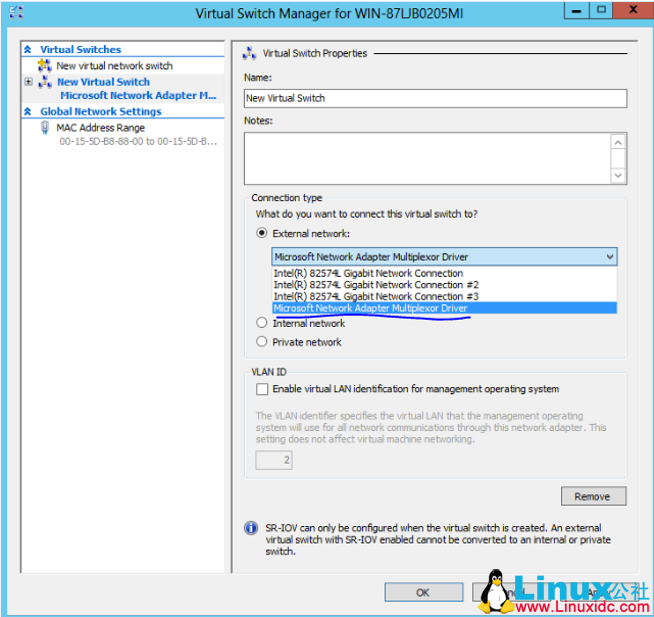Screen dimensions: 654x617
Task: Select MAC Address Range item
Action: [x=101, y=128]
